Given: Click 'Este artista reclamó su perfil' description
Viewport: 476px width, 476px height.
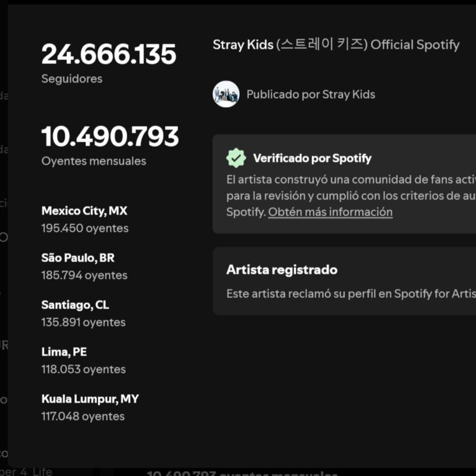Looking at the screenshot, I should pyautogui.click(x=351, y=294).
